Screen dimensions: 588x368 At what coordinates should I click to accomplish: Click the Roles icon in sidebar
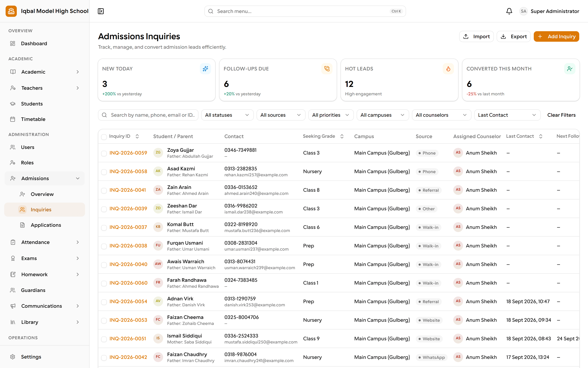pos(13,163)
